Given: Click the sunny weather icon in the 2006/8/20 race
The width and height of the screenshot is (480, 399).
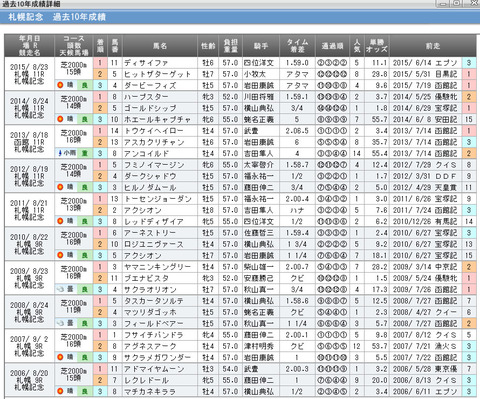Looking at the screenshot, I should (x=60, y=391).
